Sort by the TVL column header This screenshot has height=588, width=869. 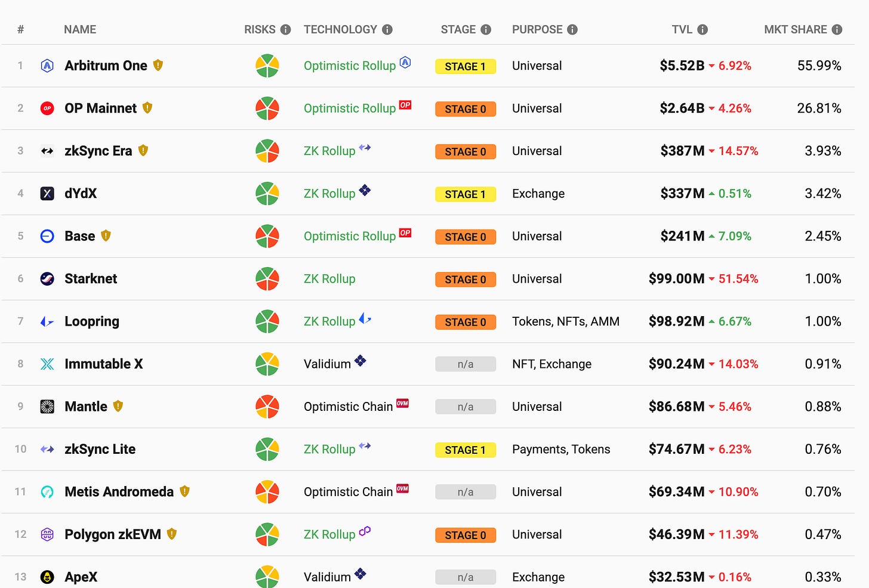point(682,29)
